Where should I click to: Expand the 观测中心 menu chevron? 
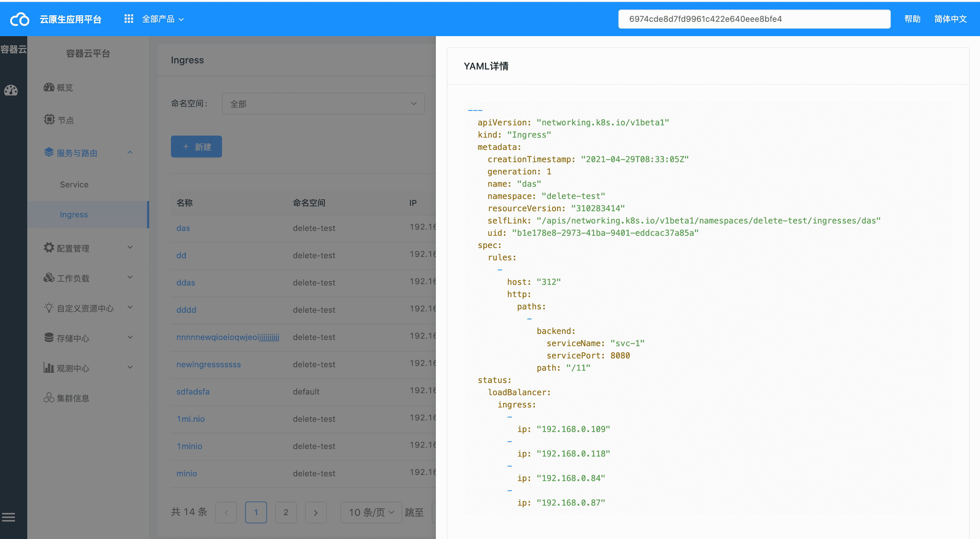(130, 367)
